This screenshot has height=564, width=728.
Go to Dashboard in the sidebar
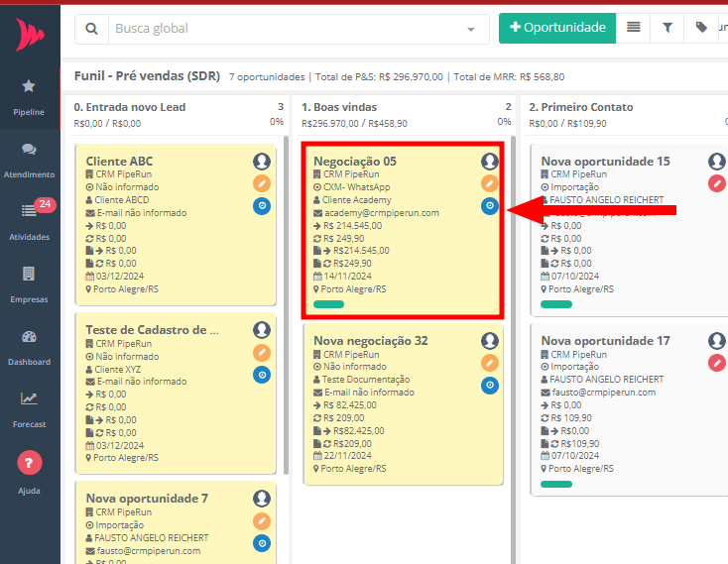tap(29, 347)
